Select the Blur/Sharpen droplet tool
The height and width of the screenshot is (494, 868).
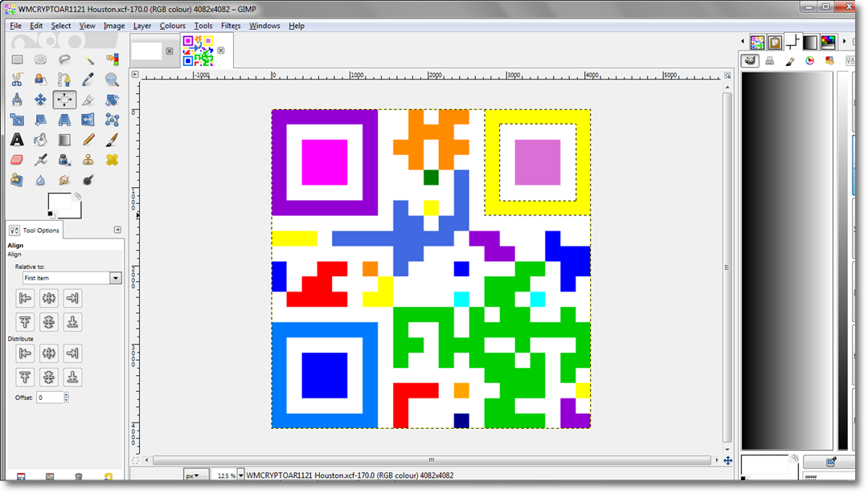[x=40, y=180]
